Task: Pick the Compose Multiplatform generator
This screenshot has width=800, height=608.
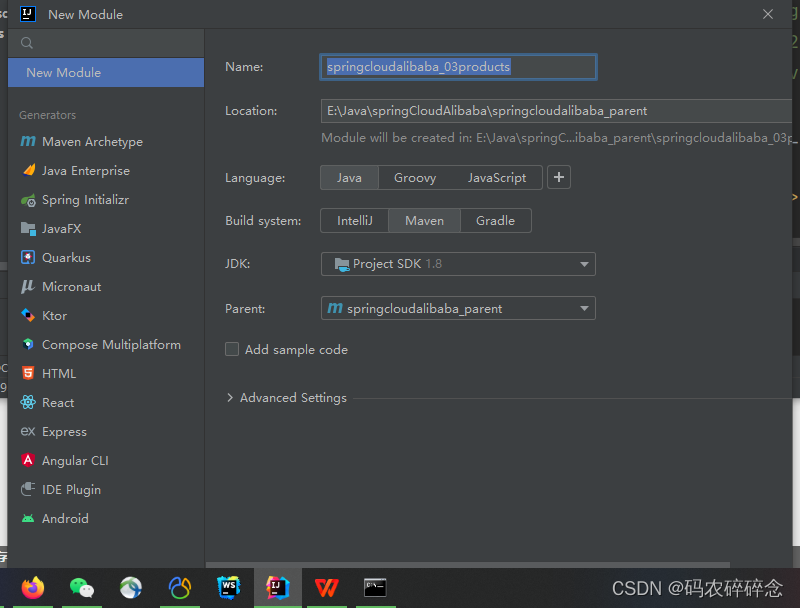Action: (106, 345)
